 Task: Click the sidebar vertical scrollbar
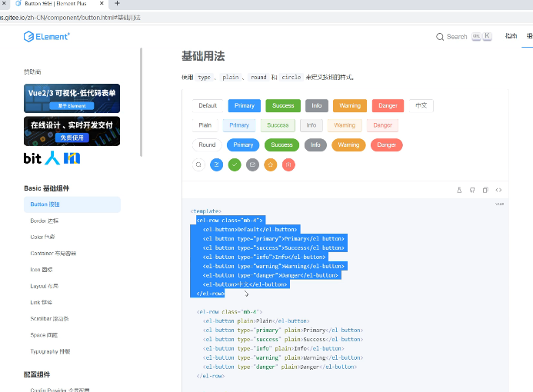141,102
